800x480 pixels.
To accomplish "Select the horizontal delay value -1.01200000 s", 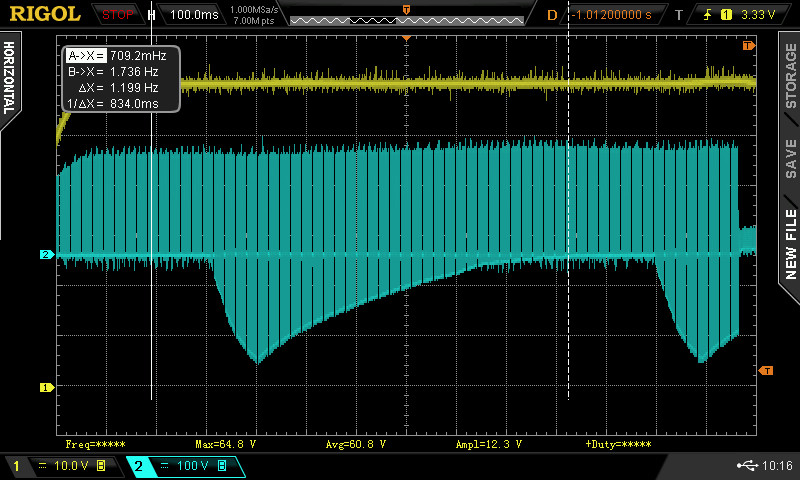I will coord(612,15).
